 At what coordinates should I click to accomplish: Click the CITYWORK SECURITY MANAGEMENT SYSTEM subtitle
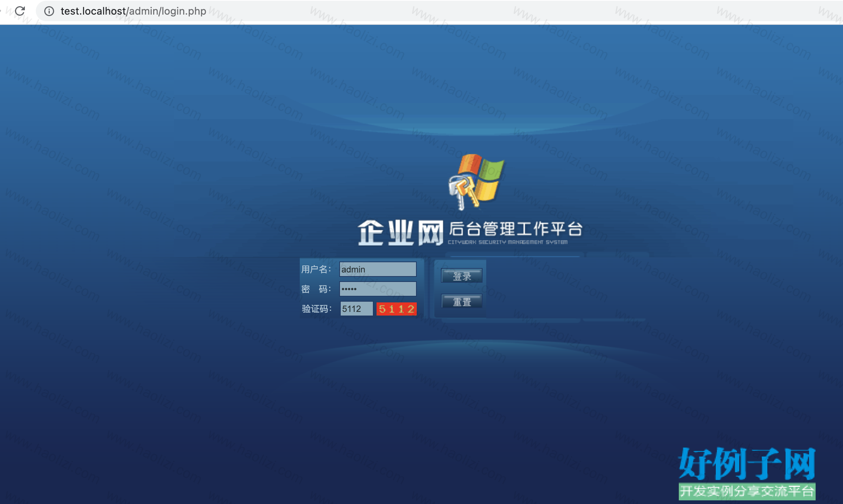508,242
